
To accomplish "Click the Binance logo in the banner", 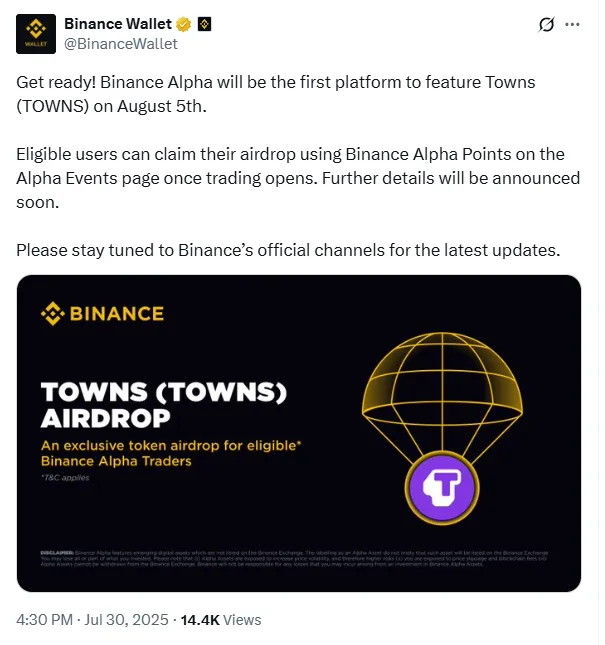I will 102,314.
